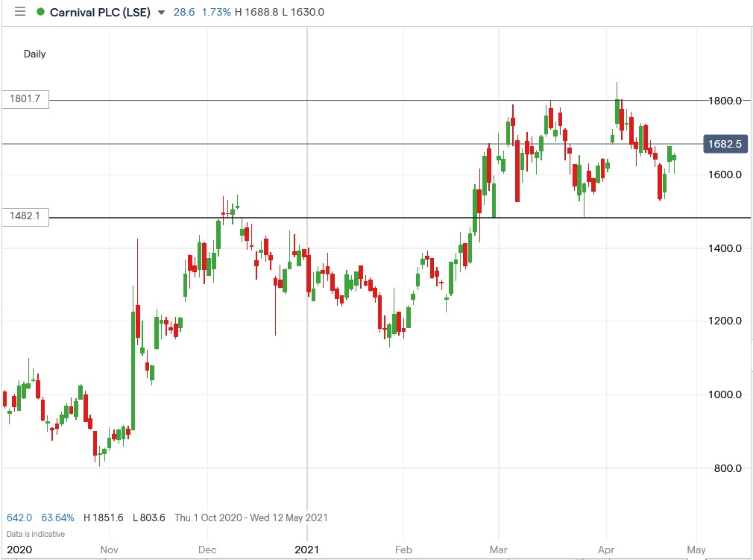Click the L 803.6 period low value
This screenshot has width=753, height=560.
pos(147,517)
